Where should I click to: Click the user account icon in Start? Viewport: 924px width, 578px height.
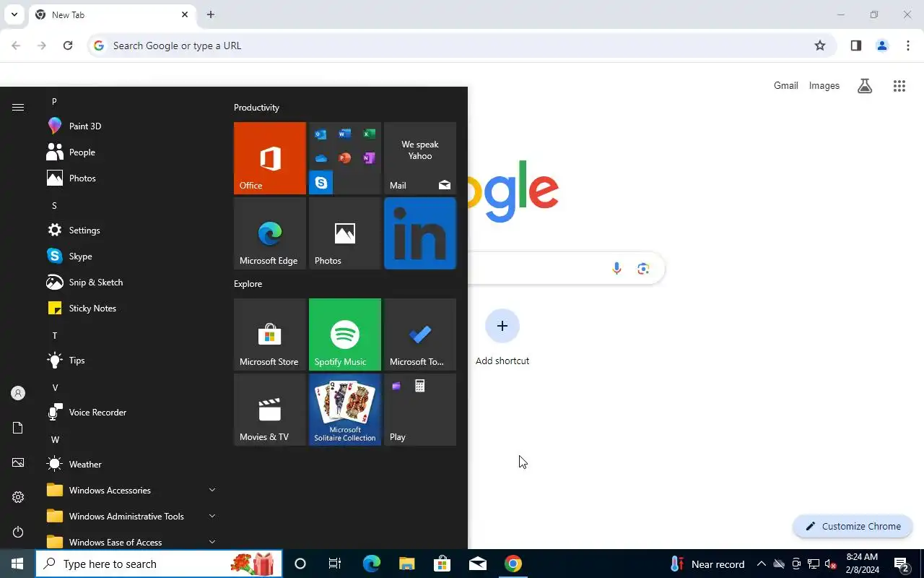[x=18, y=393]
